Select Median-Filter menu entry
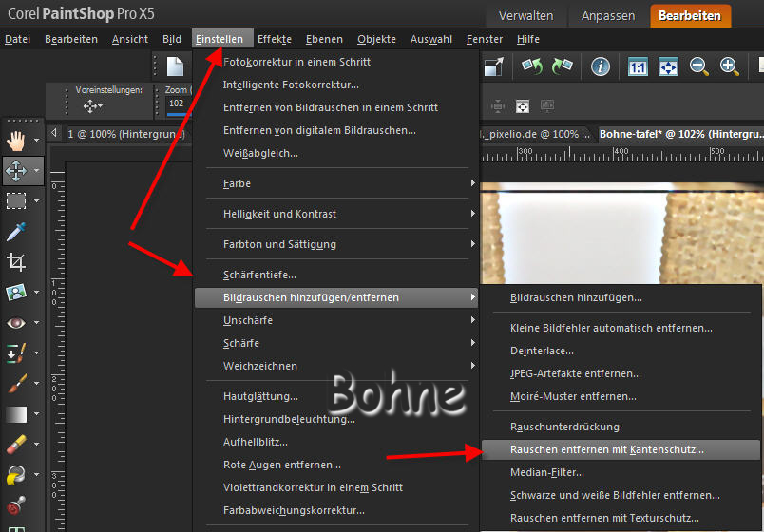Screen dimensions: 764x532 tap(547, 472)
